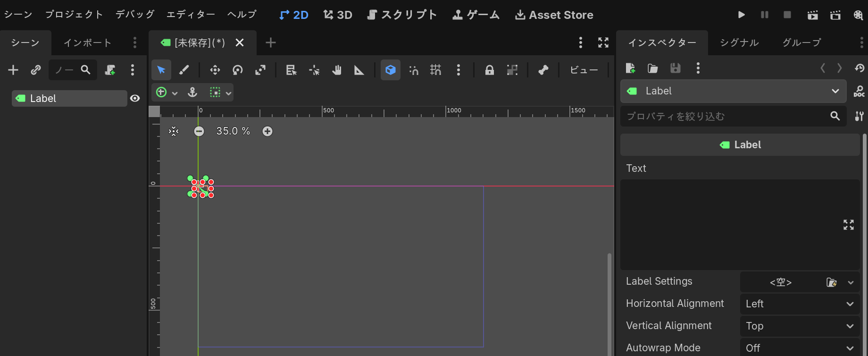Select the Select Mode arrow tool
Screen dimensions: 868x356
coord(161,70)
